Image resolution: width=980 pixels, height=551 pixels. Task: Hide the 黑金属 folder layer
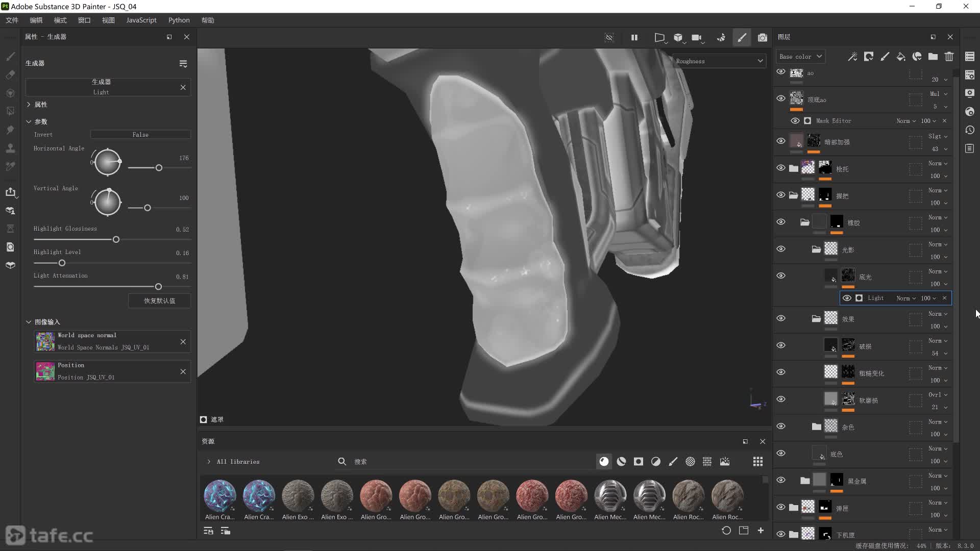pyautogui.click(x=781, y=480)
